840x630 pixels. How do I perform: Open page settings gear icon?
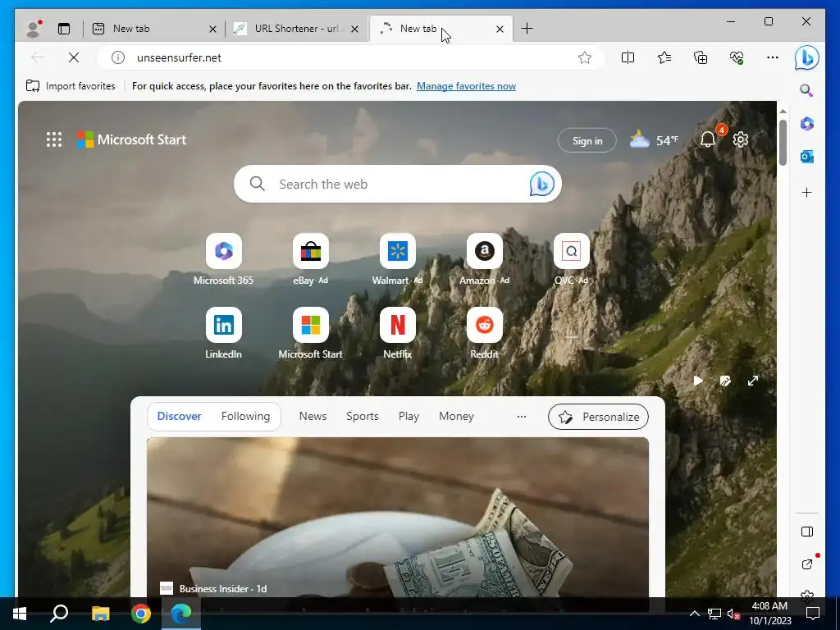(741, 139)
